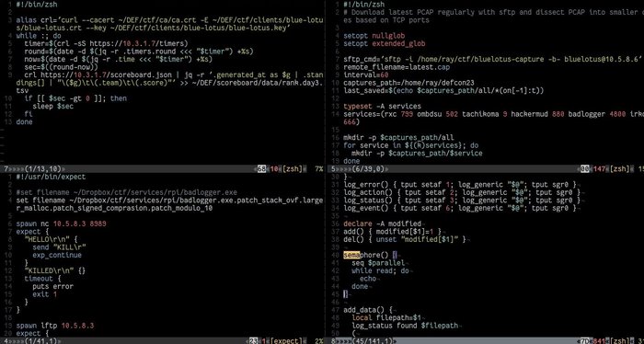The height and width of the screenshot is (344, 644).
Task: Click the 'mkdir -p $captures_path/all' line
Action: pos(398,138)
